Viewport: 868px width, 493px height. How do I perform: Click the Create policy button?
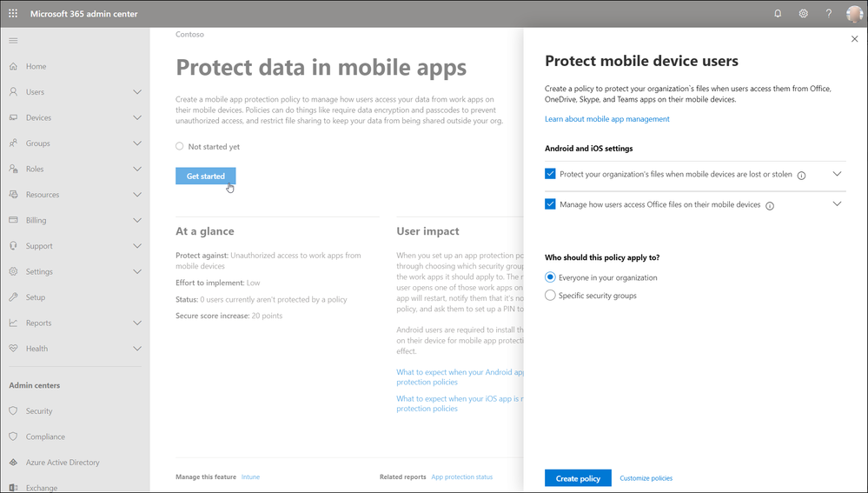(578, 478)
